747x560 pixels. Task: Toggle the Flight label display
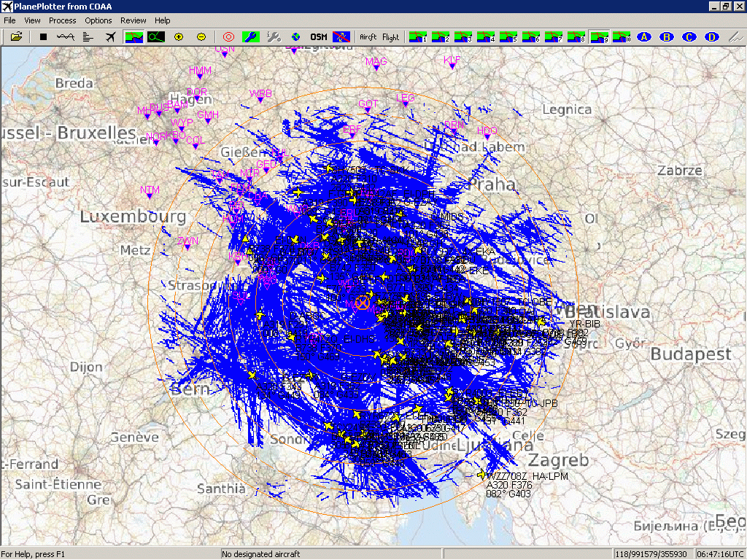click(x=391, y=36)
